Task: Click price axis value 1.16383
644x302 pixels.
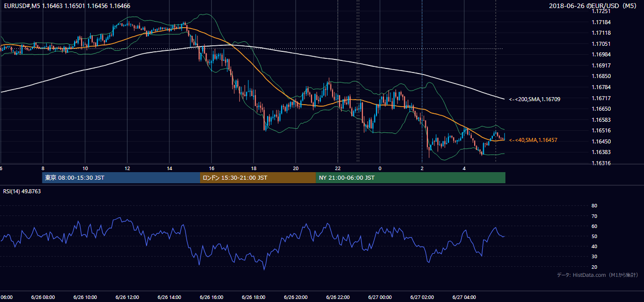Action: pyautogui.click(x=601, y=152)
